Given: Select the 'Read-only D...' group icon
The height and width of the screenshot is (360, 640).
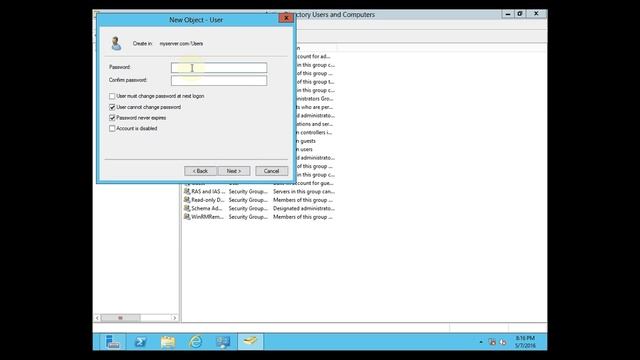Looking at the screenshot, I should 187,200.
